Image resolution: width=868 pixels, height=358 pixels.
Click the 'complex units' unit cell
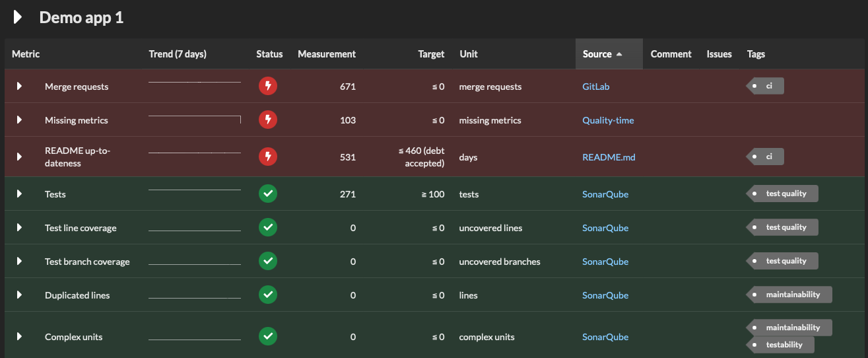coord(486,337)
